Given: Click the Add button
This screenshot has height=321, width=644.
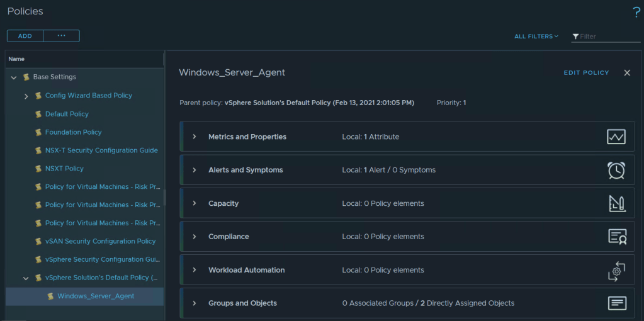Looking at the screenshot, I should pyautogui.click(x=25, y=36).
